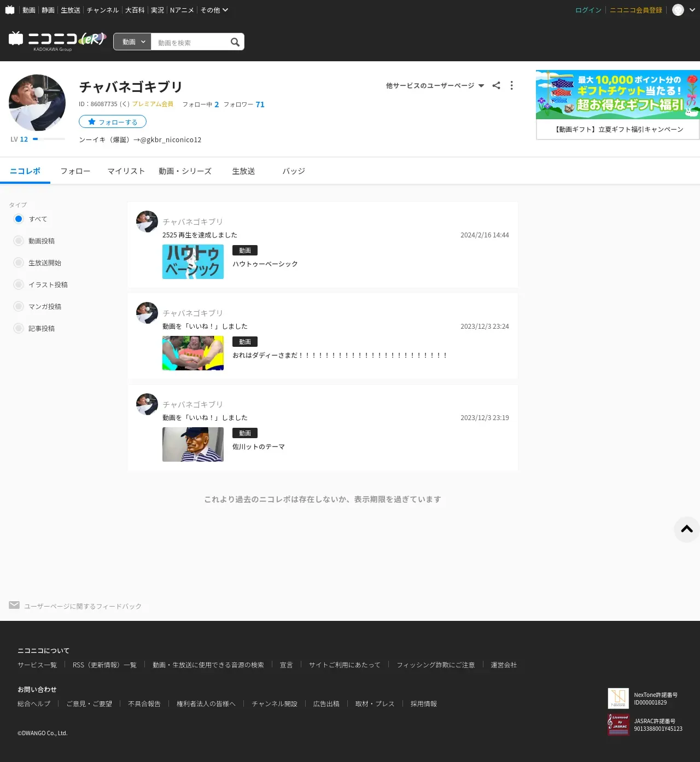Open the 生放送 profile tab

point(243,171)
